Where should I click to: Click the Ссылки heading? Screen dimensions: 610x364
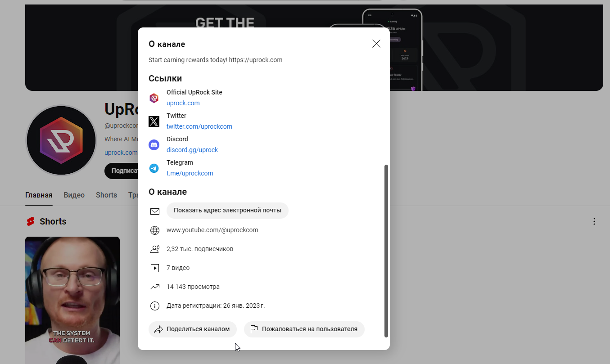165,78
